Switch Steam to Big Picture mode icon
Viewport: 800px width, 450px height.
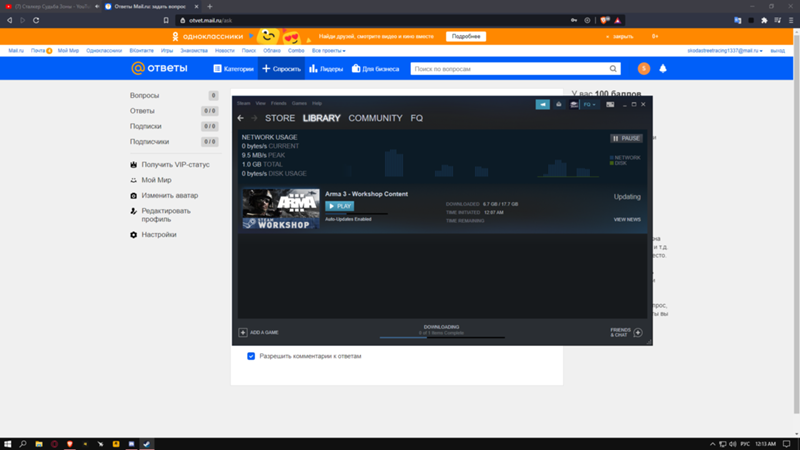pos(610,104)
